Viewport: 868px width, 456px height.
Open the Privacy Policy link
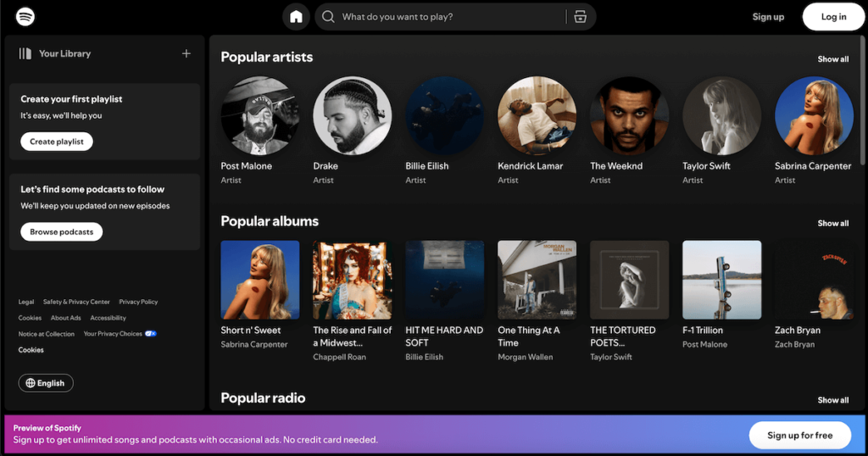[138, 302]
